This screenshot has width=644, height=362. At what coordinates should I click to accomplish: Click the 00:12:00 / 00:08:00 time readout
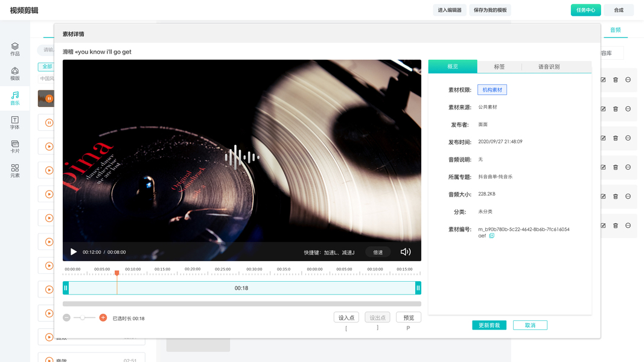tap(104, 252)
